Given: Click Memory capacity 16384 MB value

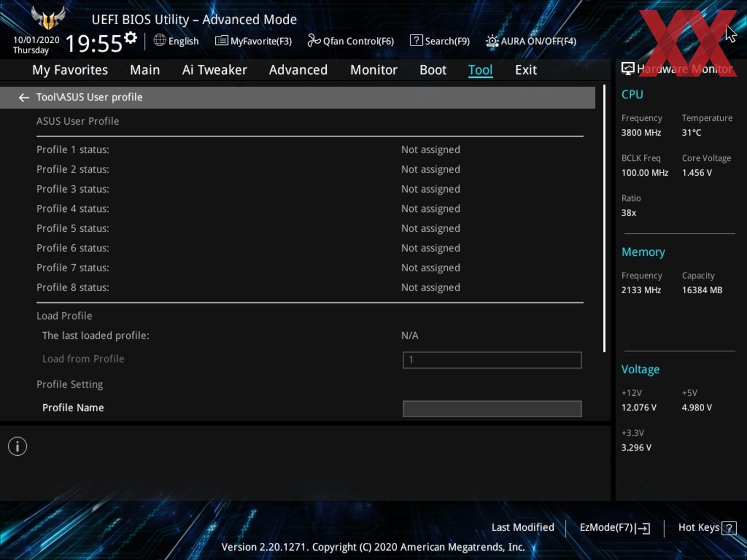Looking at the screenshot, I should 702,290.
